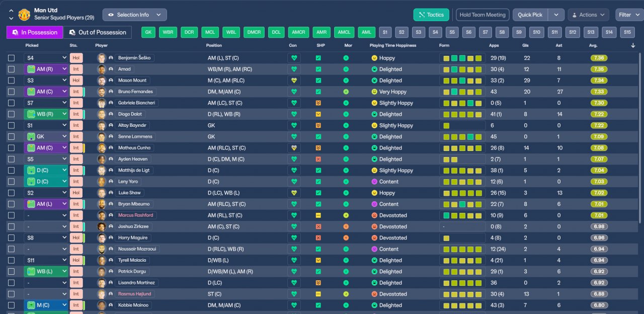Open the Selection Info dropdown
Screen dimensions: 644x314
coord(134,15)
